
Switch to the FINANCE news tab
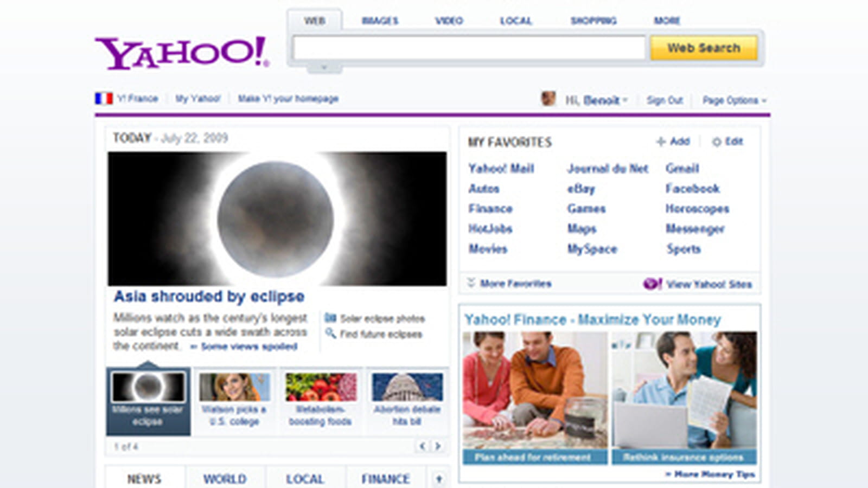point(386,479)
